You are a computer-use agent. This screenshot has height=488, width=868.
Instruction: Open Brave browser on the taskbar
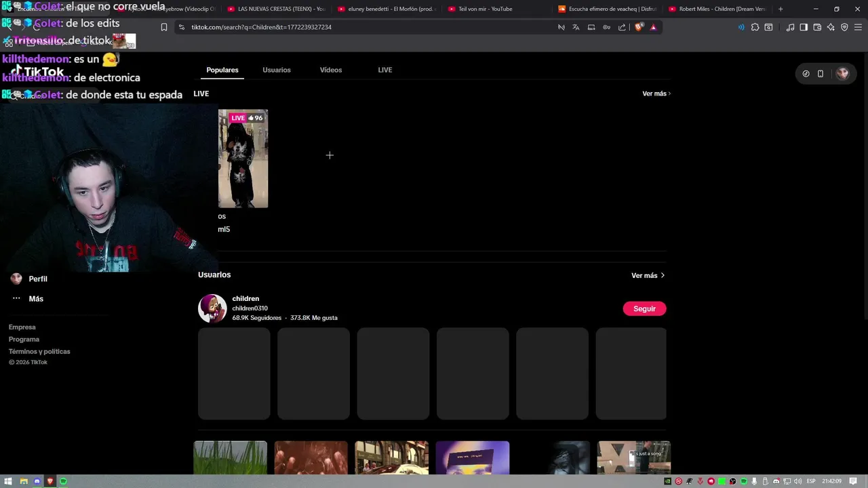point(50,481)
